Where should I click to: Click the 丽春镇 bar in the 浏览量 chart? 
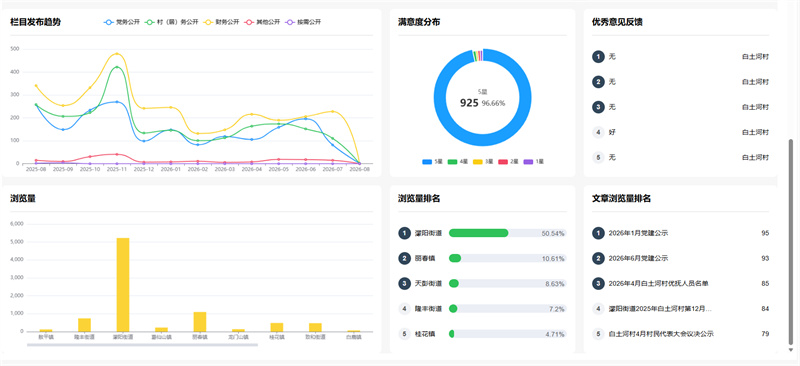tap(199, 322)
